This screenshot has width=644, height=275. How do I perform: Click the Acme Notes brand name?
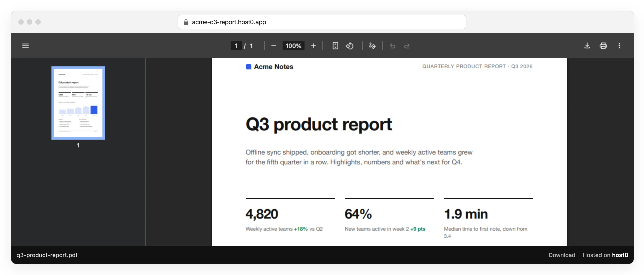(273, 67)
